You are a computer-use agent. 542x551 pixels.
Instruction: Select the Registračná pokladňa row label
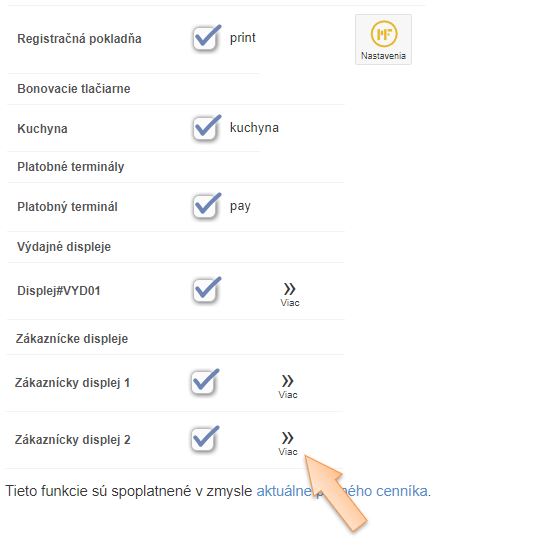pos(79,39)
